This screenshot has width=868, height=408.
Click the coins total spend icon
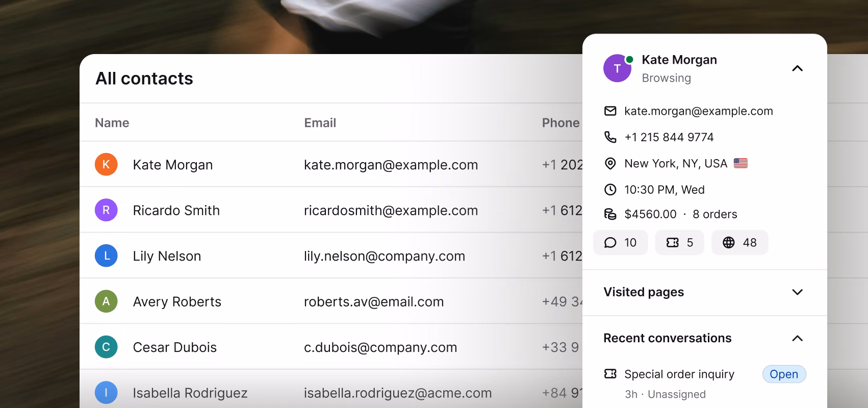(610, 214)
